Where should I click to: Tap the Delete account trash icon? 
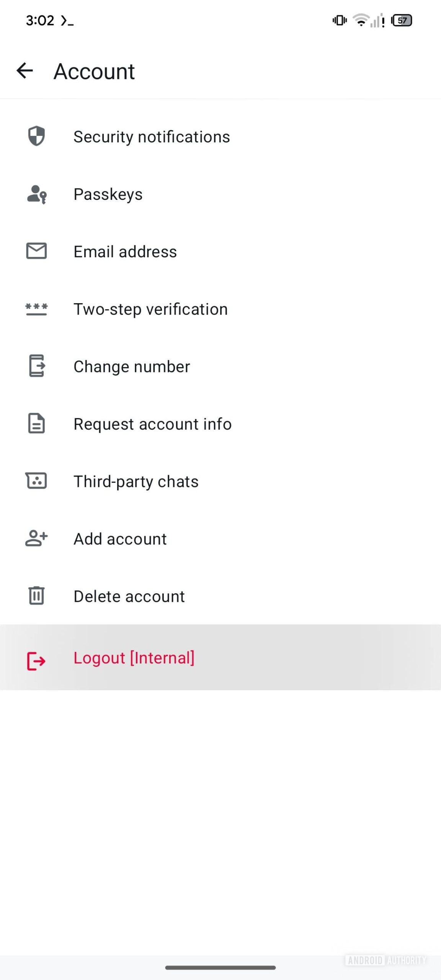click(36, 596)
